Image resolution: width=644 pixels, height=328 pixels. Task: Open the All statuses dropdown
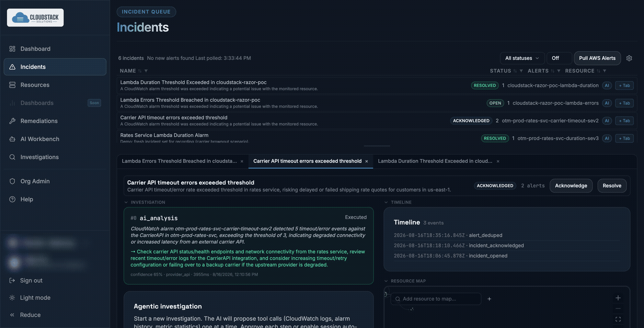522,58
